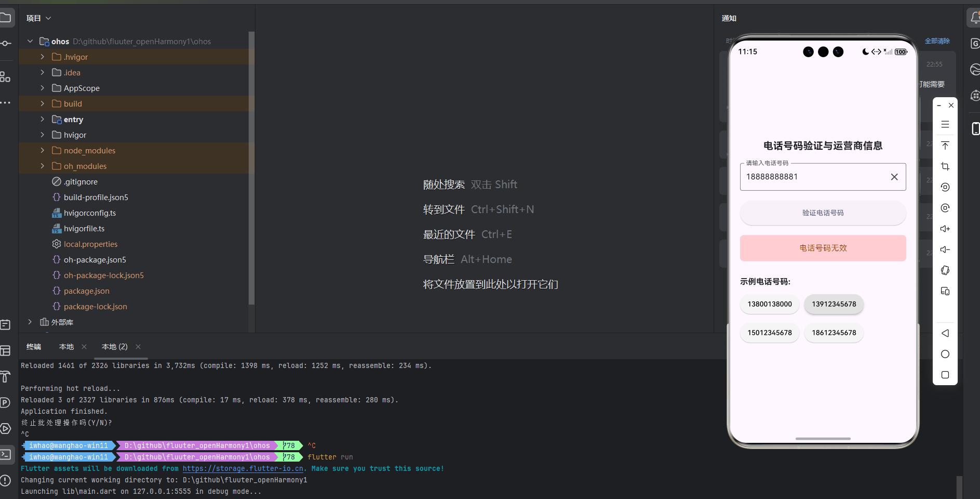Screen dimensions: 980x499
Task: Close the 本地 terminal tab
Action: [x=84, y=347]
